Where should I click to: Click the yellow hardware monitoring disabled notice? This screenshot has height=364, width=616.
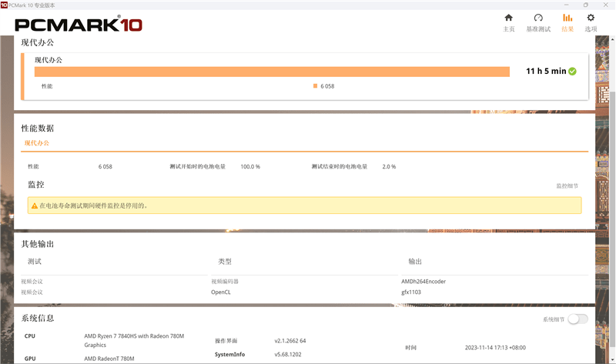(304, 205)
